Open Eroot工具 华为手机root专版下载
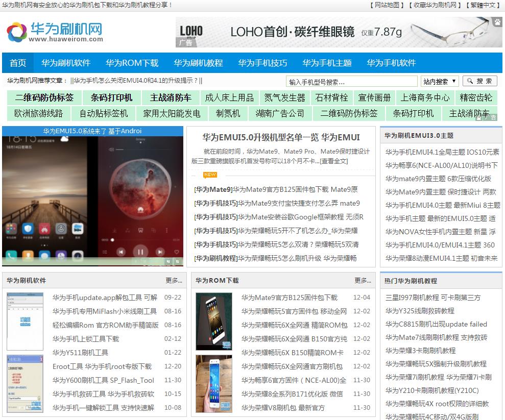This screenshot has width=505, height=420. pyautogui.click(x=102, y=366)
